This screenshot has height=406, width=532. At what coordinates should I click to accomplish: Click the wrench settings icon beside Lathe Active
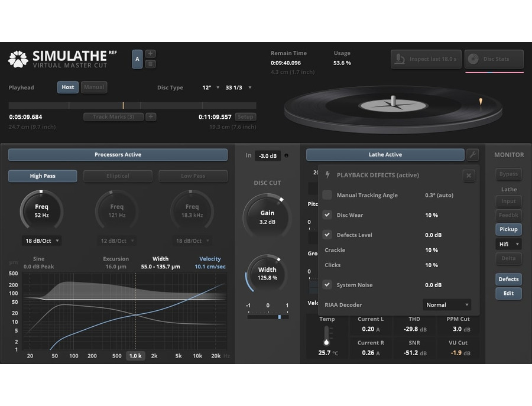473,155
